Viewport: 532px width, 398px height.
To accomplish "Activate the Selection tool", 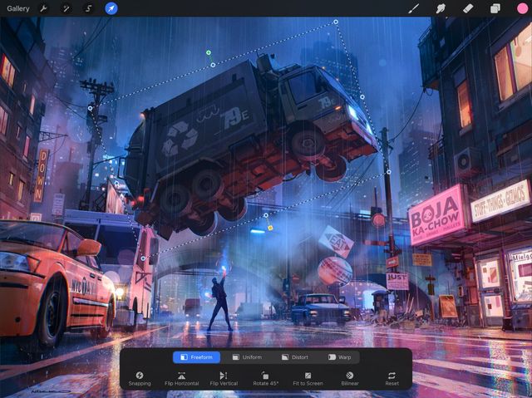I will [x=88, y=8].
